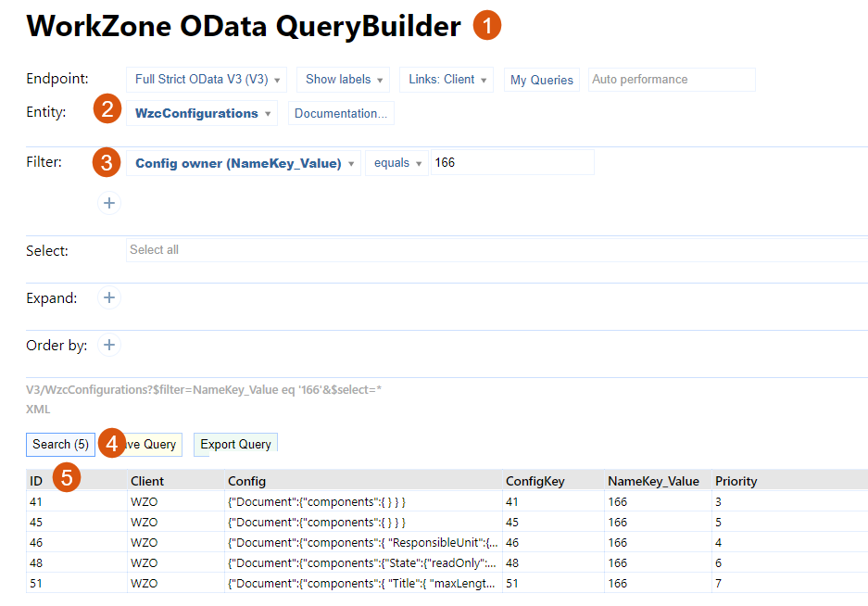Click the XML format link

point(38,409)
